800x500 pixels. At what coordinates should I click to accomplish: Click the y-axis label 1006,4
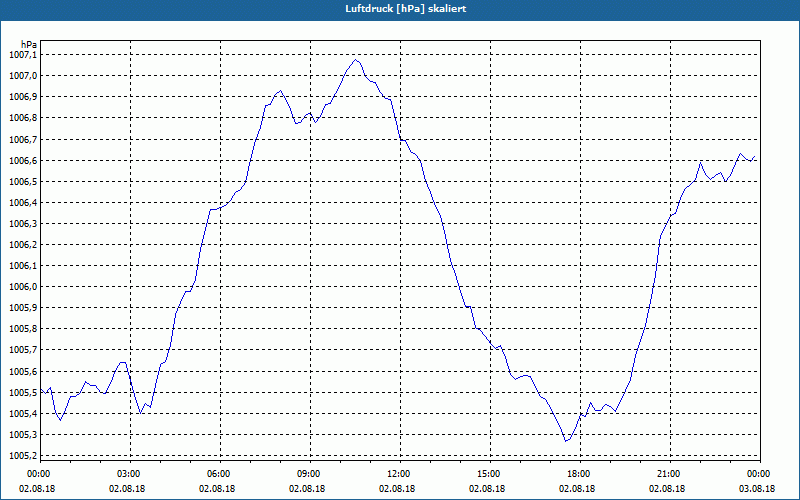click(x=23, y=203)
